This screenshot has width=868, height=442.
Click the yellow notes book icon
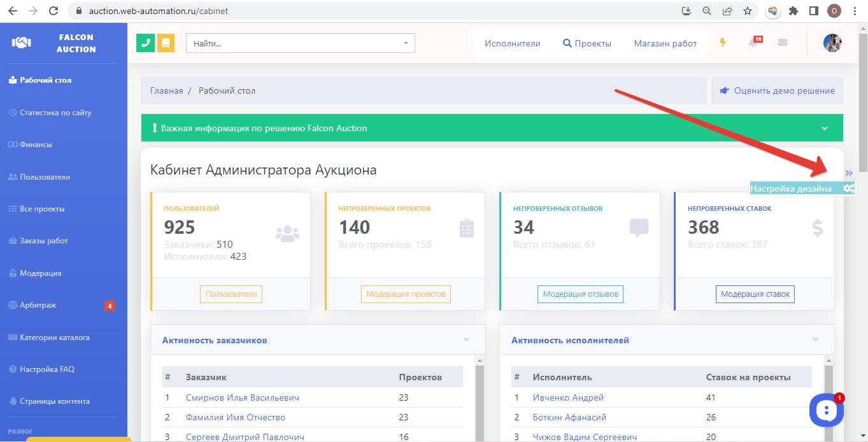point(166,43)
